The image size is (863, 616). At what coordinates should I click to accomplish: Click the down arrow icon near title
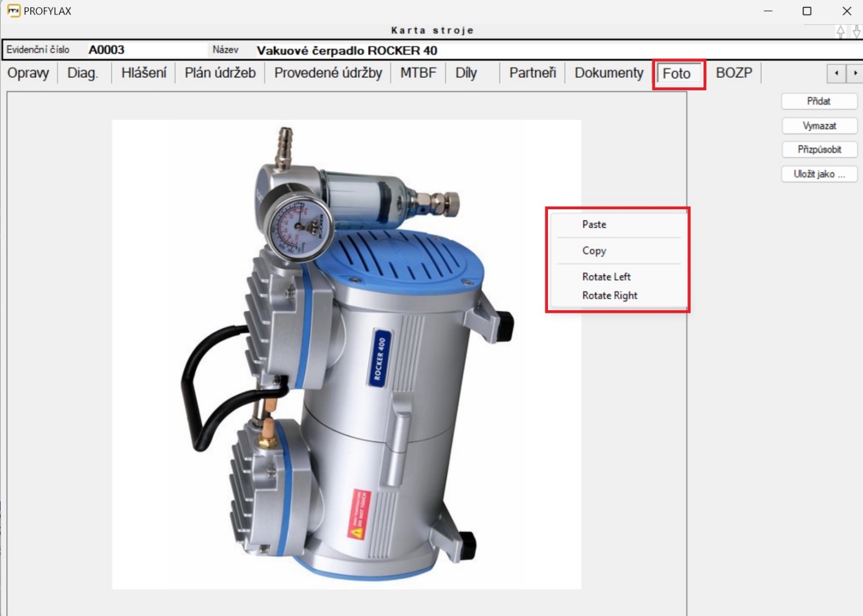point(857,32)
